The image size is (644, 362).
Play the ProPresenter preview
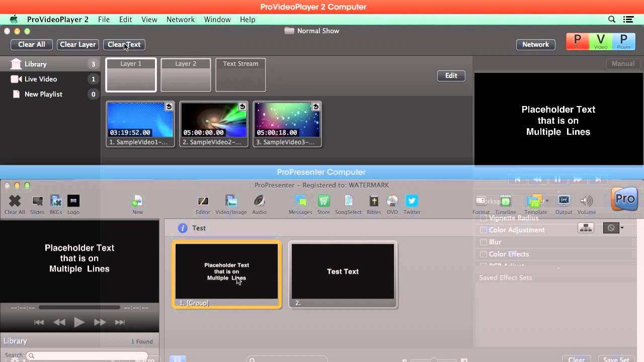coord(79,323)
